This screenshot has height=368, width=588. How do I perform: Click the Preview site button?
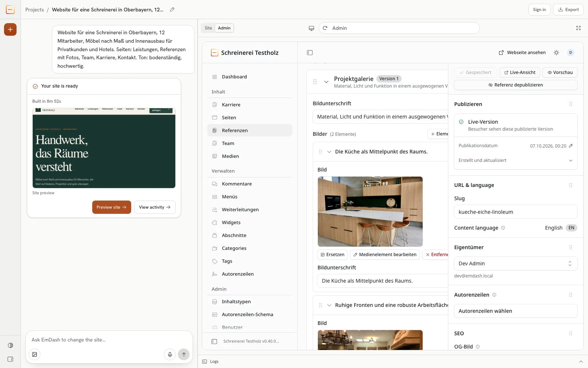[x=111, y=207]
